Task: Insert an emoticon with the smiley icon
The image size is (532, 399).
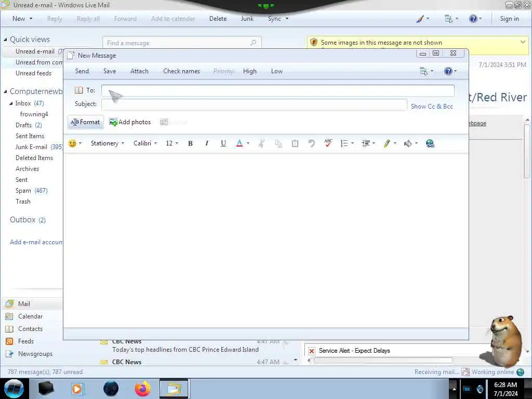Action: click(x=72, y=143)
